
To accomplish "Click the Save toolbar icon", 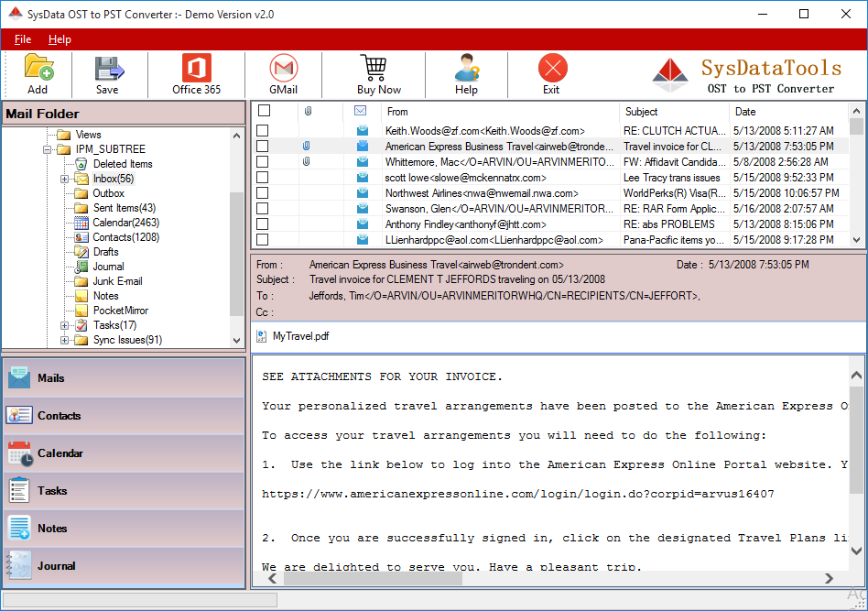I will point(108,69).
